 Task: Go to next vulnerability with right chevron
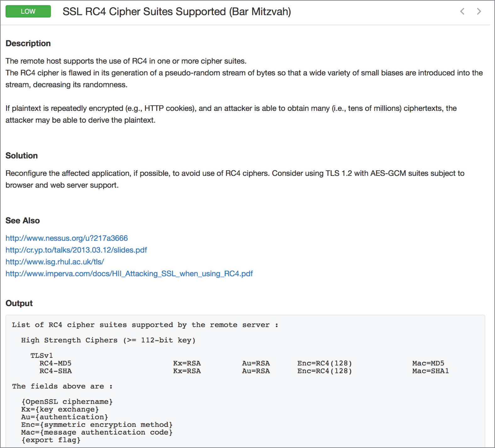(x=479, y=12)
